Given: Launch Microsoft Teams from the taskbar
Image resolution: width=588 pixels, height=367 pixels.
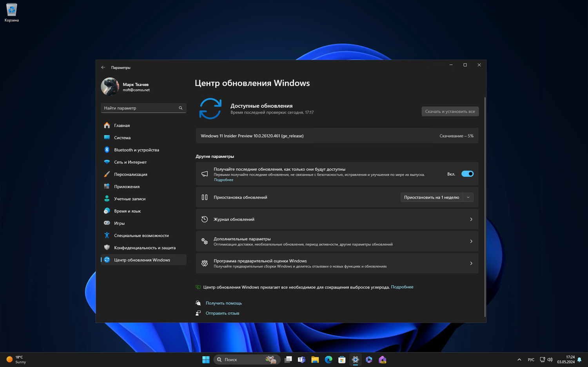Looking at the screenshot, I should (301, 360).
